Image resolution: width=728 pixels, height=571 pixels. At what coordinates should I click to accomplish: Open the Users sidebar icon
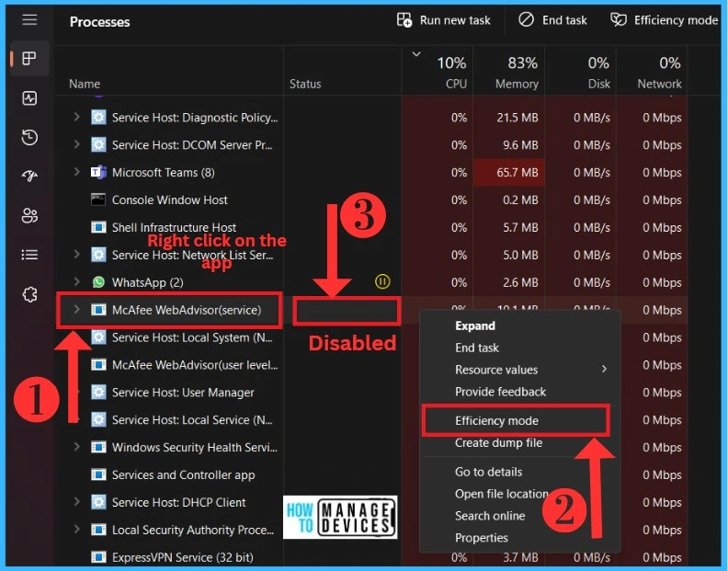[29, 215]
